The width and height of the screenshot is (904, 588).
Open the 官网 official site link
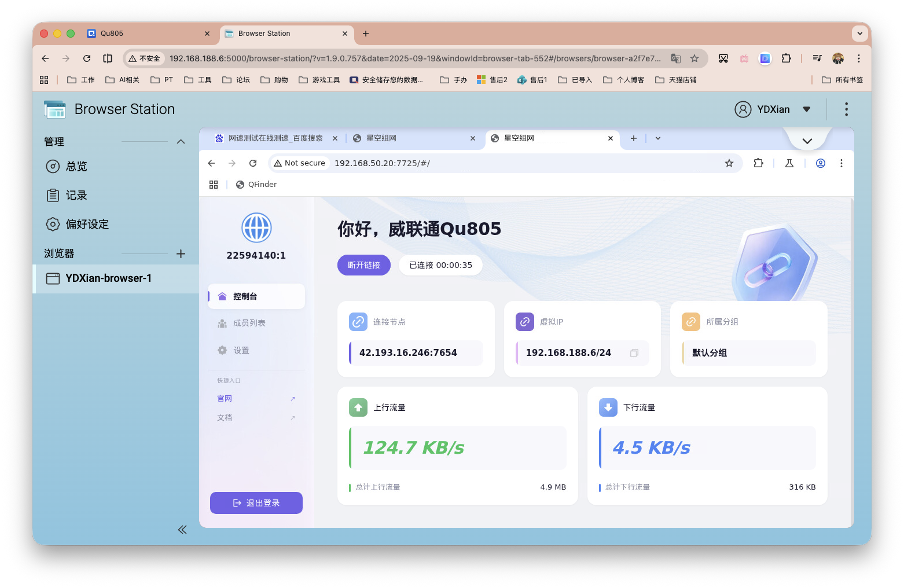click(225, 398)
